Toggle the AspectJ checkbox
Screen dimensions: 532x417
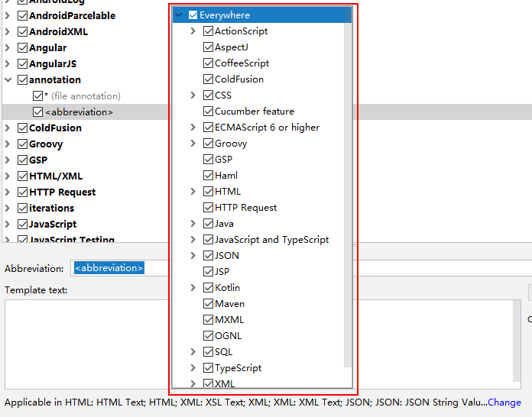click(x=208, y=47)
